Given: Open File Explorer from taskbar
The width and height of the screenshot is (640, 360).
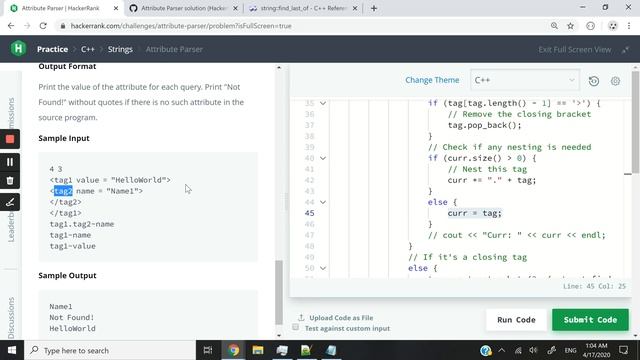Looking at the screenshot, I should (x=258, y=350).
